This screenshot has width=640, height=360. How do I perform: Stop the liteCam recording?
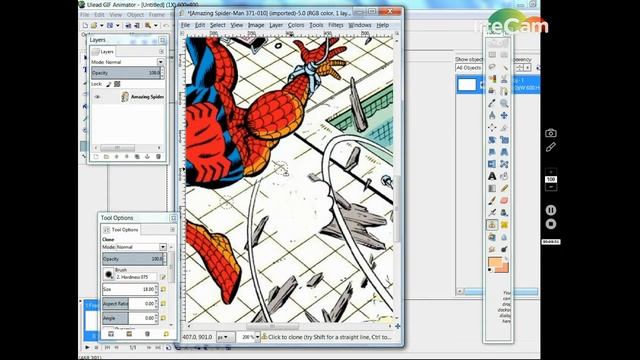click(551, 224)
